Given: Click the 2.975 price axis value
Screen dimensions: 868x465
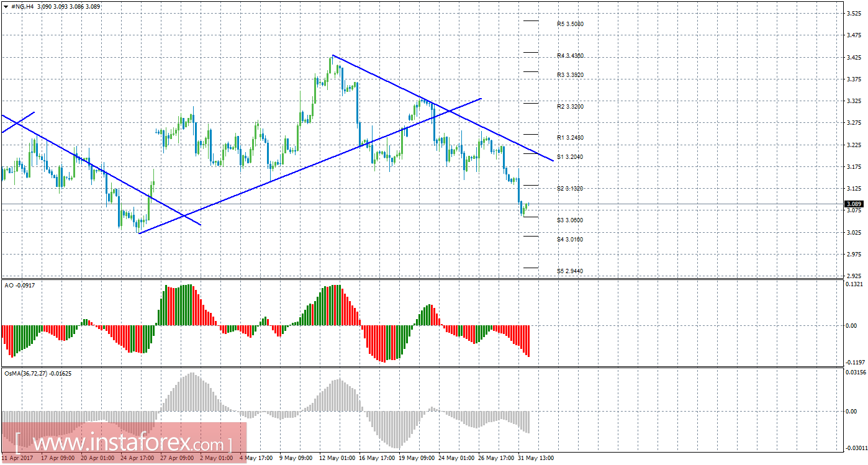Looking at the screenshot, I should click(x=853, y=254).
